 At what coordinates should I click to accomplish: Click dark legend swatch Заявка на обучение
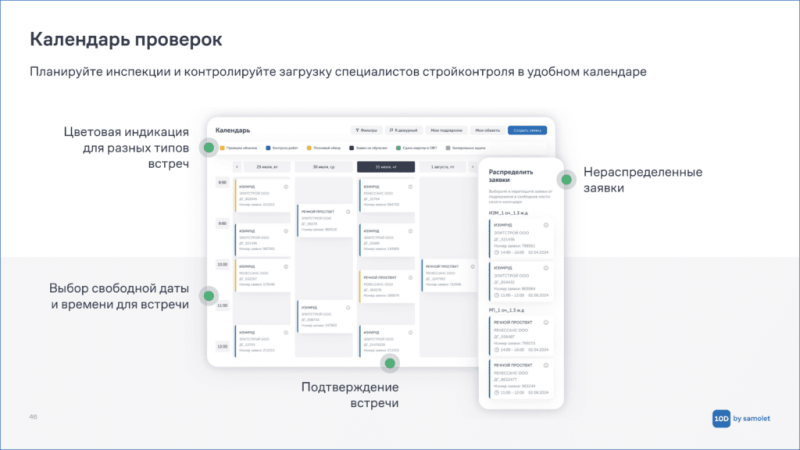click(352, 148)
